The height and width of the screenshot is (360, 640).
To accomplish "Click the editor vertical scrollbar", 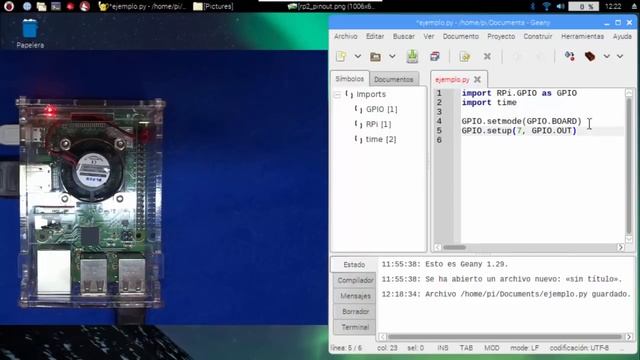I will 629,165.
